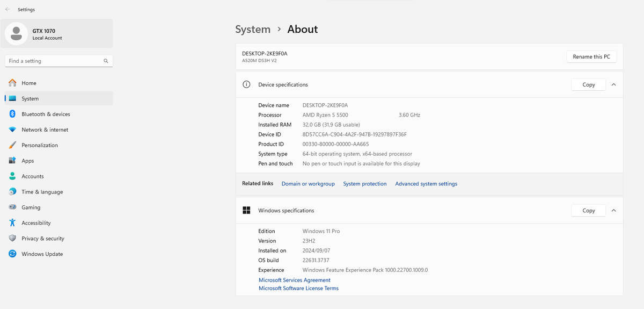This screenshot has width=644, height=309.
Task: Collapse the Device specifications section
Action: click(613, 84)
